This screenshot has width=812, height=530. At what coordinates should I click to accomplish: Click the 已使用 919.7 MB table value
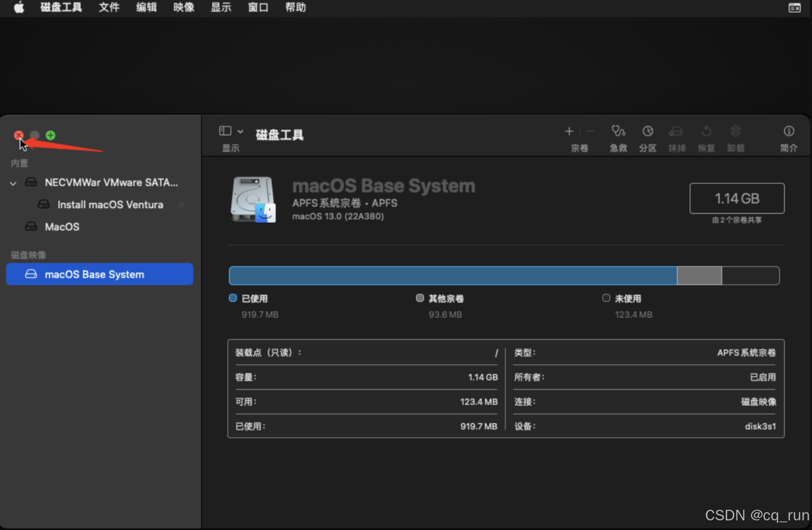[x=479, y=426]
